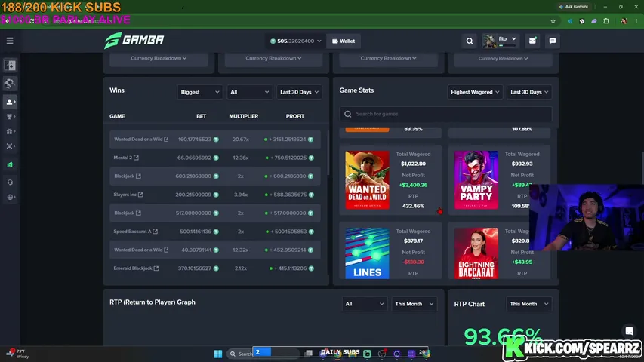644x362 pixels.
Task: Click the search magnifier in header
Action: pos(470,41)
